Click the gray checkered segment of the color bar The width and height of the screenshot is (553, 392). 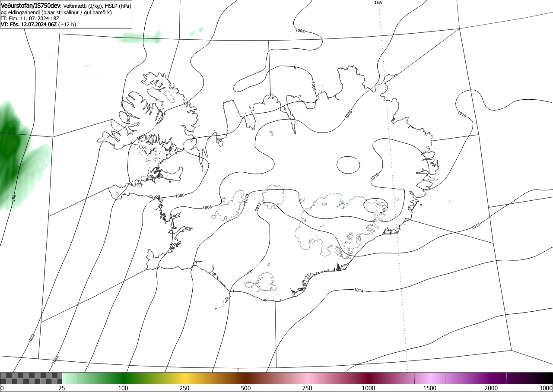[31, 378]
